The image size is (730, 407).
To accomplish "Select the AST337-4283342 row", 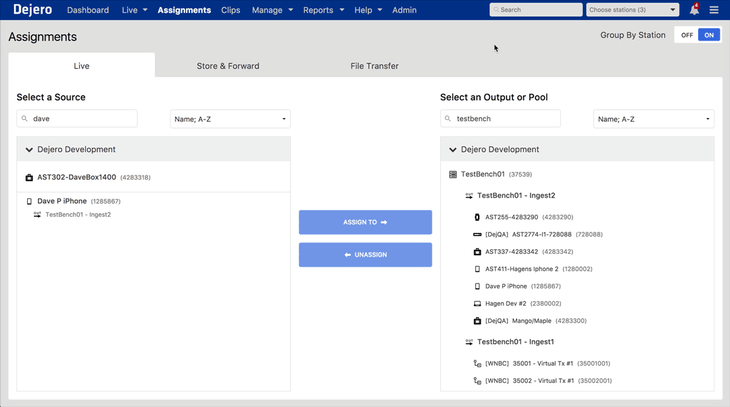I will tap(529, 251).
